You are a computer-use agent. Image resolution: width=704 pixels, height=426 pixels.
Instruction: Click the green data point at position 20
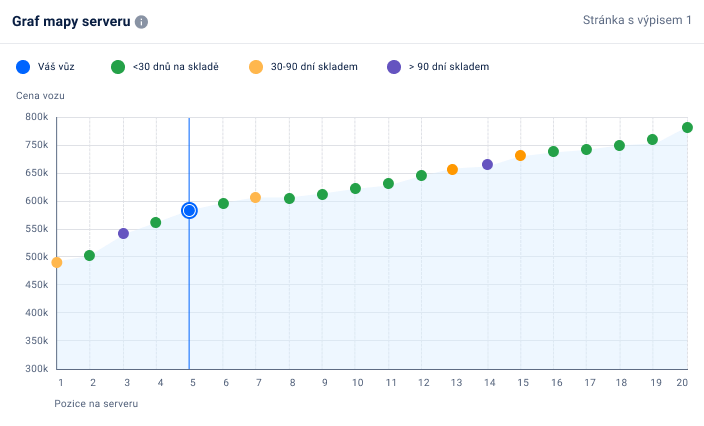687,127
